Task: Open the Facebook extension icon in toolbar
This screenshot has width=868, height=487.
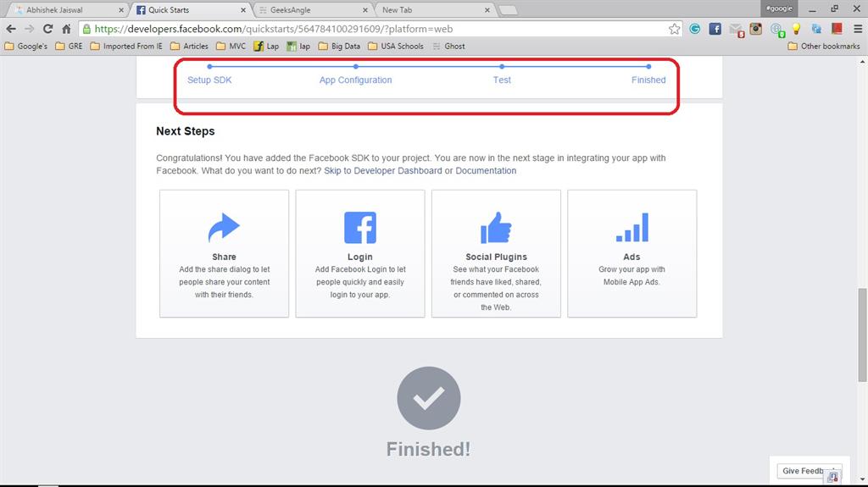Action: click(x=715, y=29)
